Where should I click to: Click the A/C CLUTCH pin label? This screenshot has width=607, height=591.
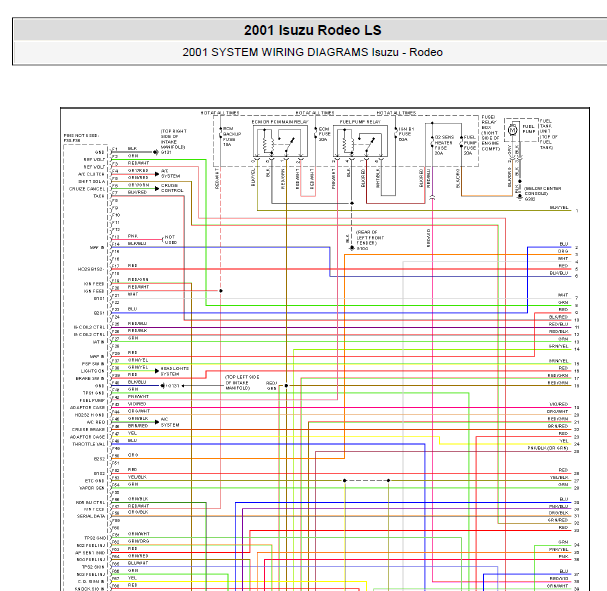point(91,174)
